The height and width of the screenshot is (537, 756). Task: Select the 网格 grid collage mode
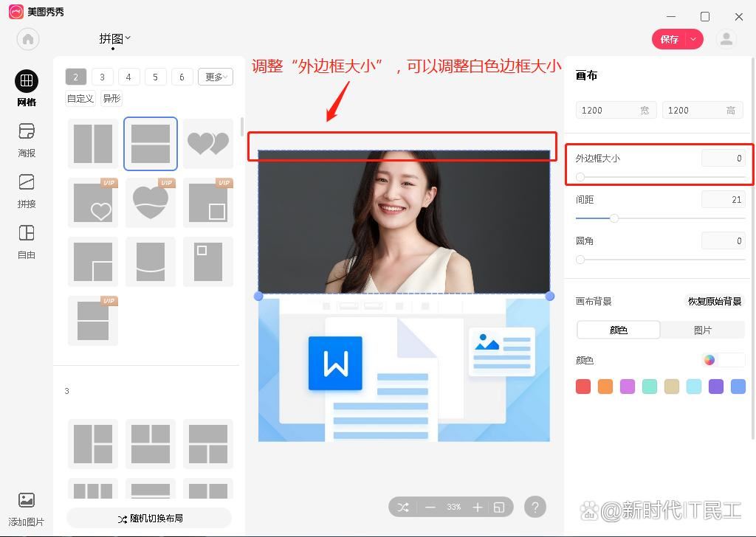[26, 89]
